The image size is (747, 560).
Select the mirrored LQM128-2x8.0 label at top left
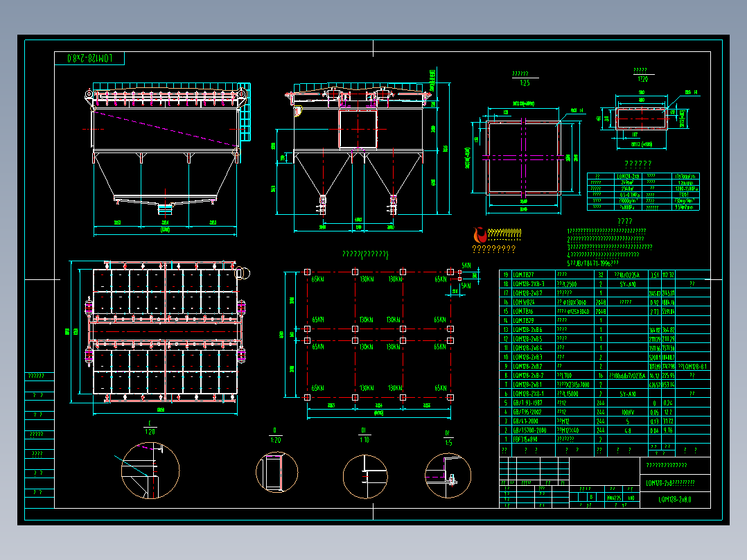pos(89,58)
